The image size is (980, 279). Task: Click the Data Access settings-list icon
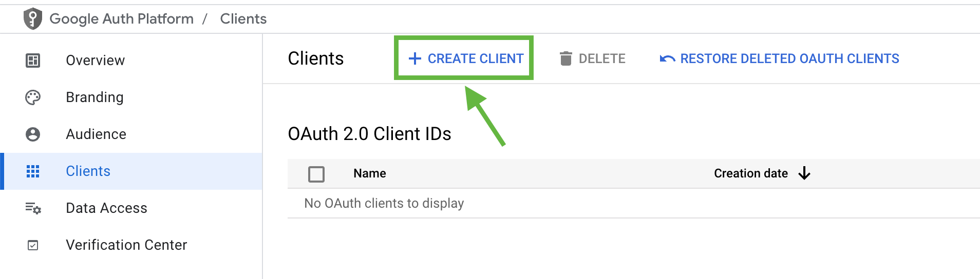point(33,208)
